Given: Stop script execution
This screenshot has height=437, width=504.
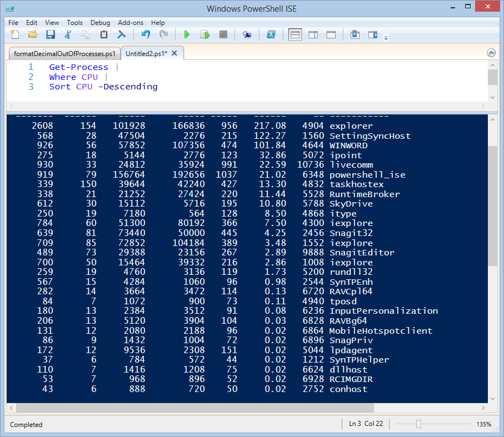Looking at the screenshot, I should [223, 34].
